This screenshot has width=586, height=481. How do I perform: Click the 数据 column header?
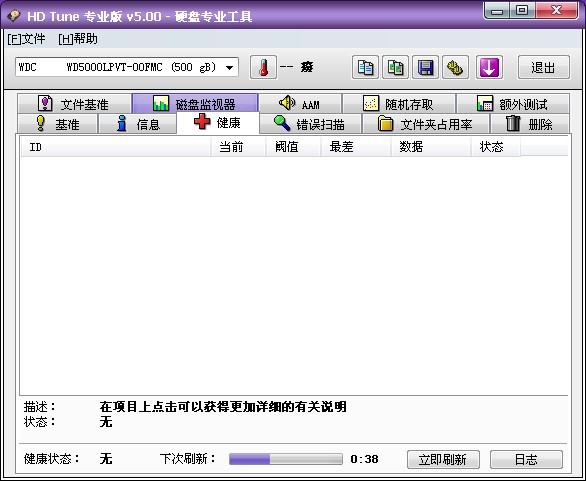(431, 147)
